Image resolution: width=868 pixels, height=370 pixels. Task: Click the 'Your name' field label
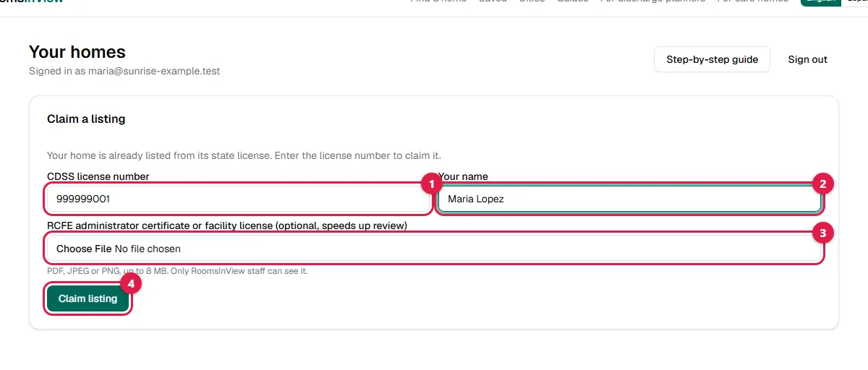click(464, 176)
